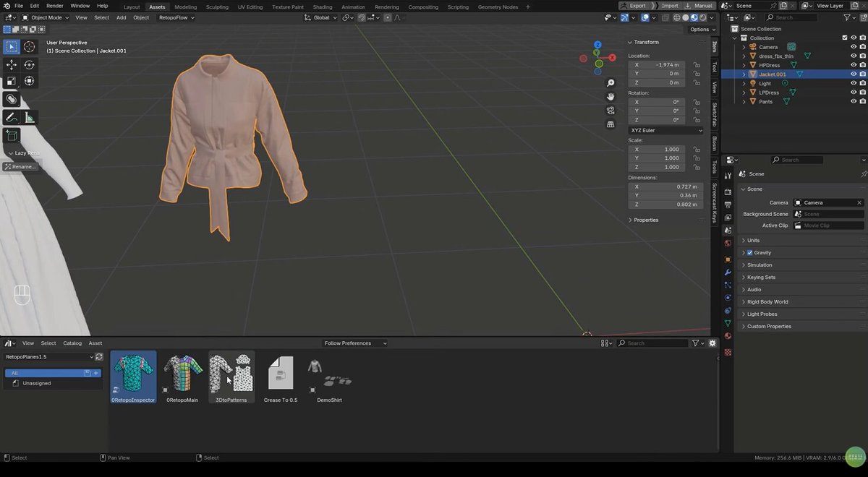Toggle proportional editing in header

click(388, 17)
